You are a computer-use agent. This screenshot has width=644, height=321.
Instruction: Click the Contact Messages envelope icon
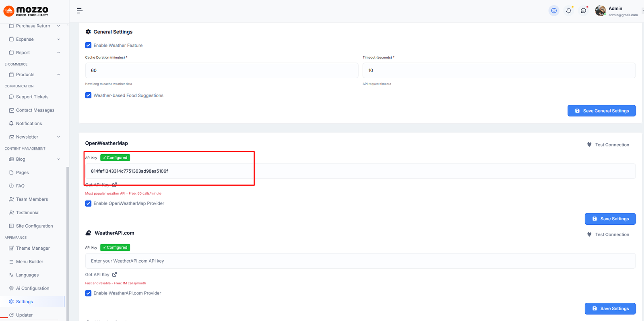click(11, 110)
